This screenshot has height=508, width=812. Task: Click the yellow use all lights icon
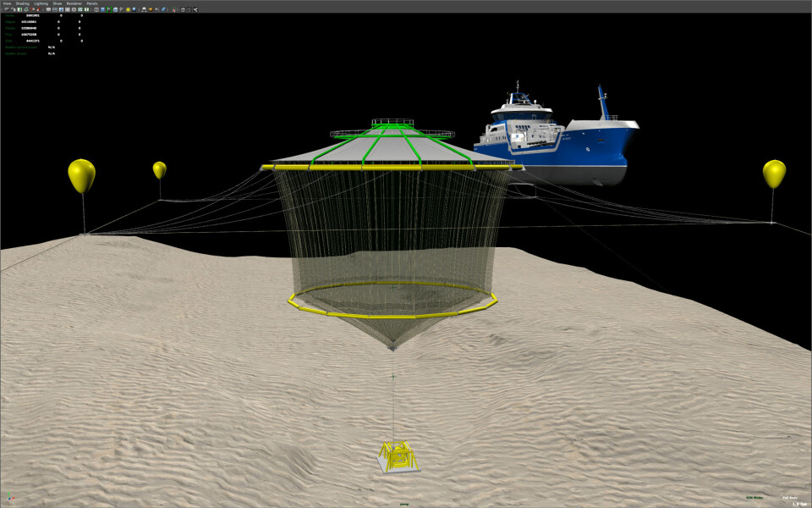[x=126, y=9]
